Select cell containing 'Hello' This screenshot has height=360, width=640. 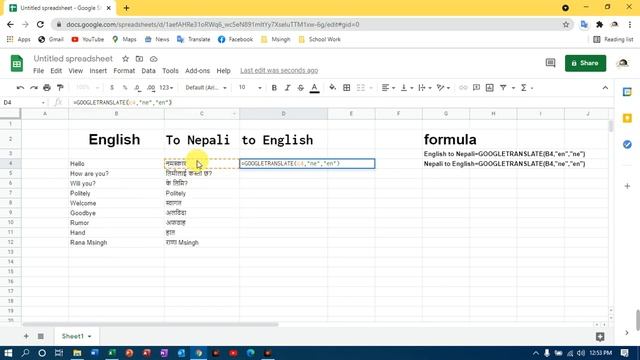click(116, 164)
